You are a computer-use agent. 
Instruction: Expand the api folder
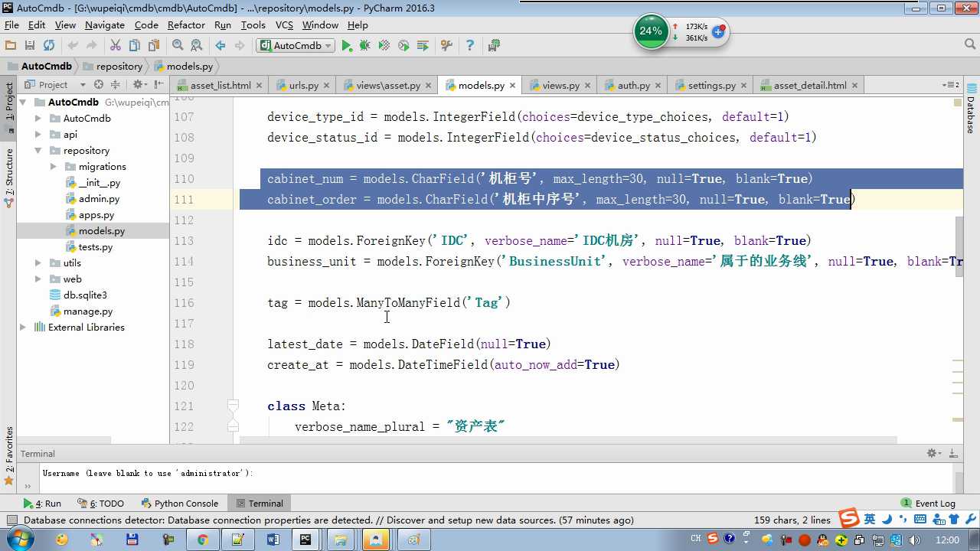[x=38, y=135]
